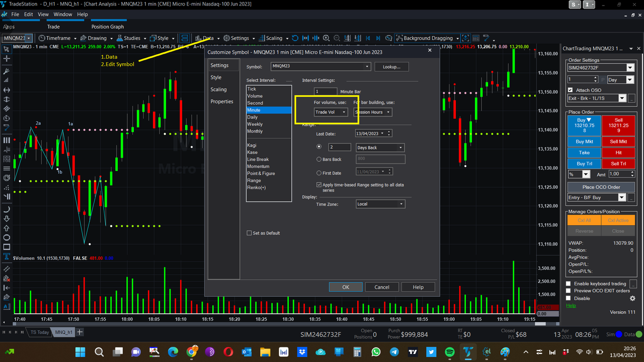Open the Trade Vol volume dropdown
Image resolution: width=644 pixels, height=362 pixels.
(x=331, y=112)
